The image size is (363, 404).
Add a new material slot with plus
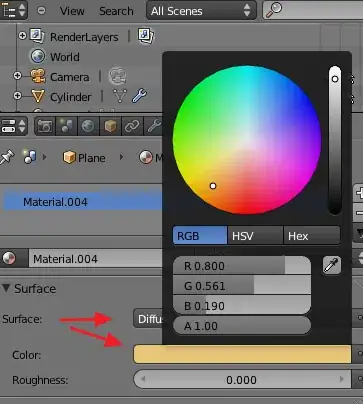point(358,193)
